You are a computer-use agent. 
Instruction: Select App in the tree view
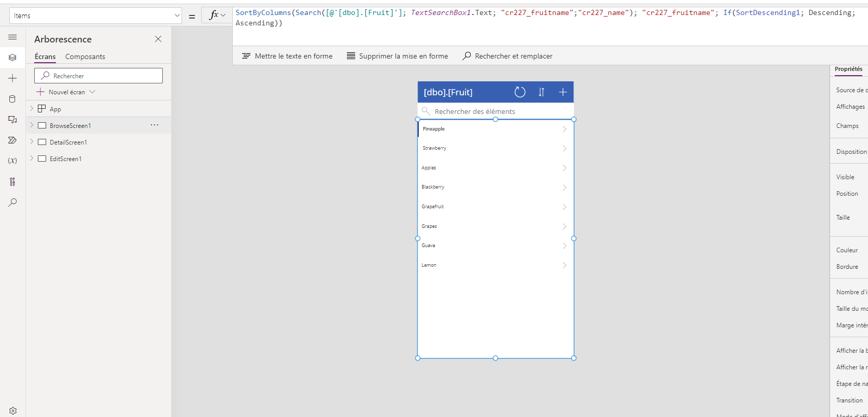click(55, 109)
